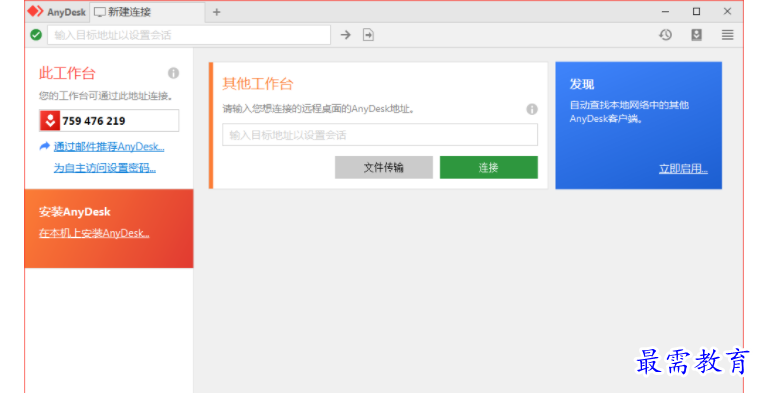Click the 文件传输 button

(384, 167)
